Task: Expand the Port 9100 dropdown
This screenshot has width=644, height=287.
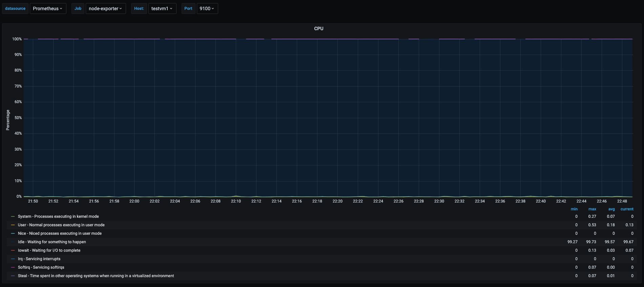Action: pos(207,8)
